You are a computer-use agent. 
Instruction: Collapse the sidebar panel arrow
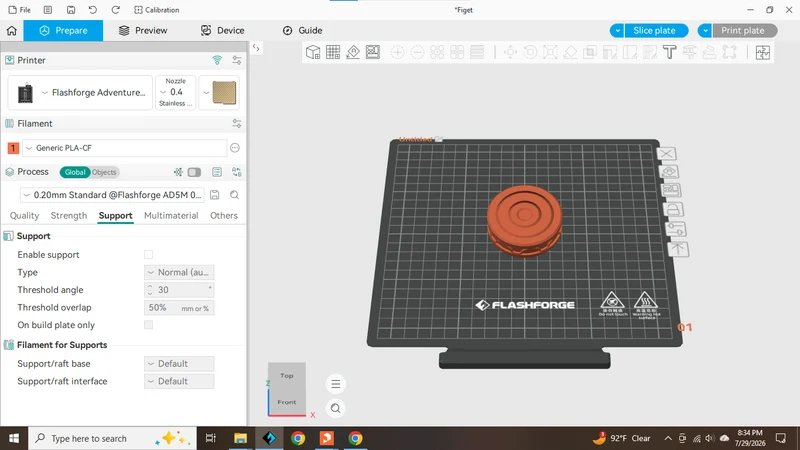[x=256, y=48]
